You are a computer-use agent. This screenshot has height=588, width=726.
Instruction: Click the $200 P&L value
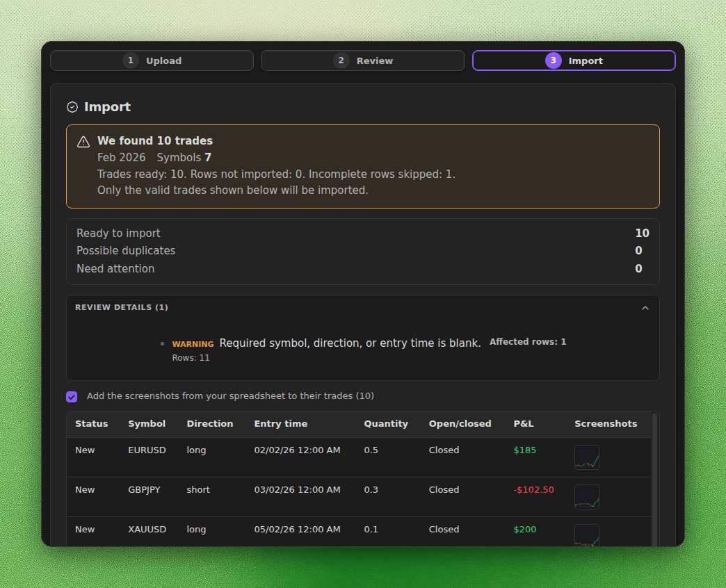point(524,529)
